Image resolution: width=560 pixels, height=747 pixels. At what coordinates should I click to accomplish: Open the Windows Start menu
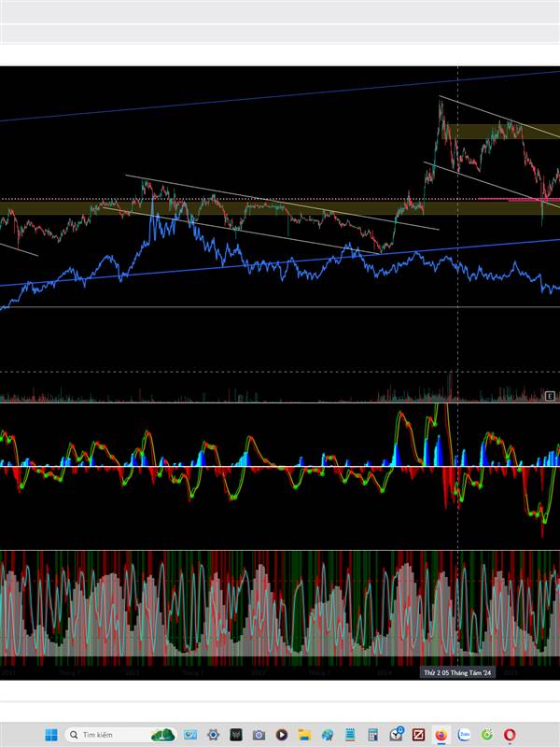click(50, 735)
